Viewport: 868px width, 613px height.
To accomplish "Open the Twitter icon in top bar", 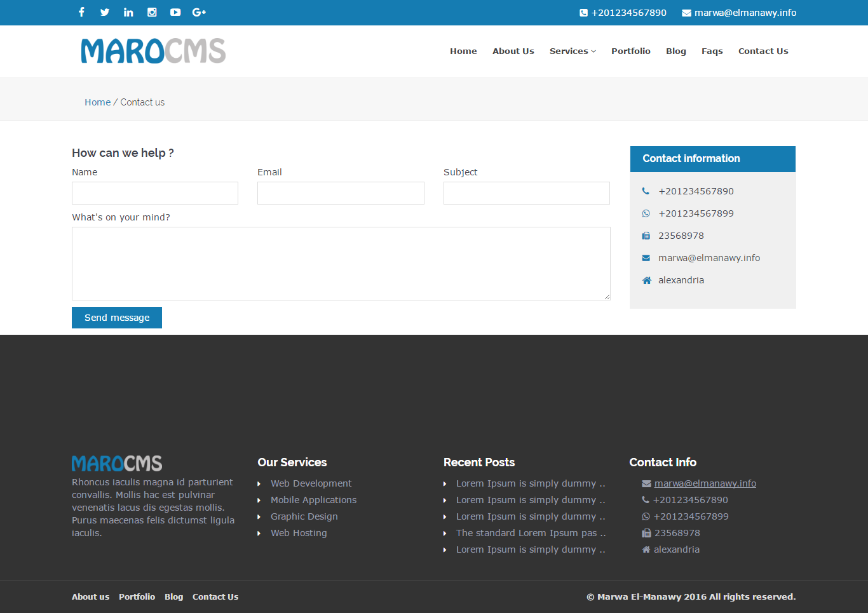I will click(x=105, y=12).
